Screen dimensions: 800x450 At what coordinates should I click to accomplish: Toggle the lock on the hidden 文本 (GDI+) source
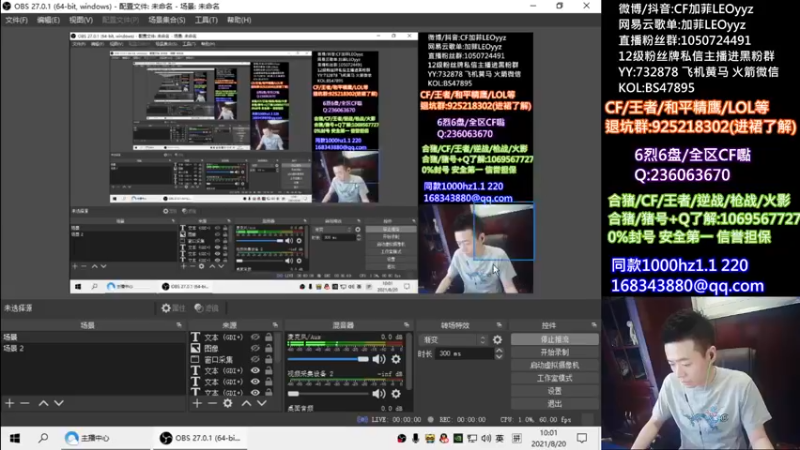(268, 337)
